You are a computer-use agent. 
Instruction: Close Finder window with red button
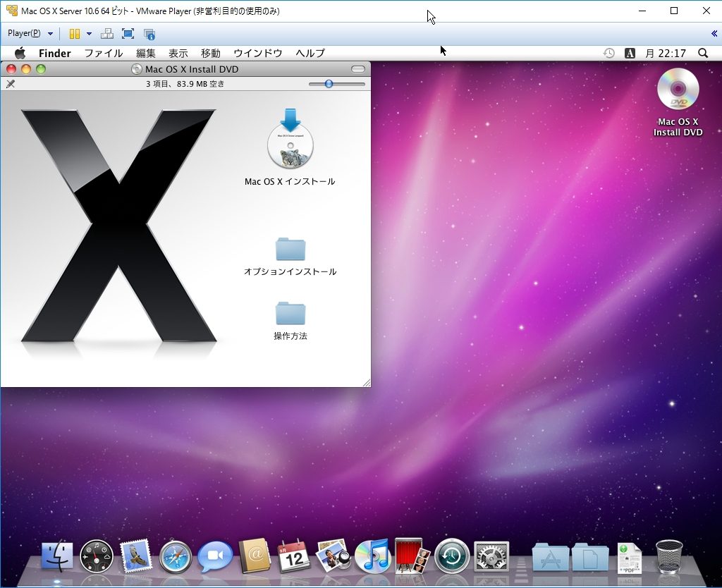point(11,69)
